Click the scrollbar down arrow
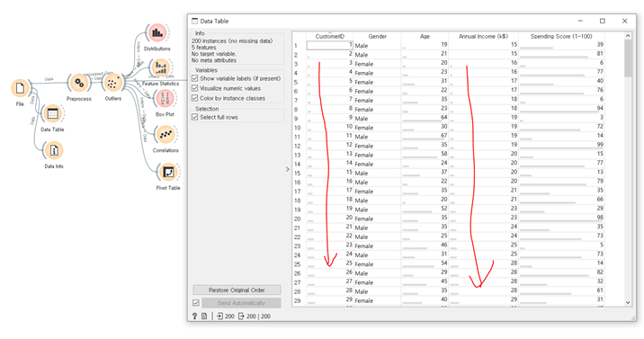 (x=628, y=302)
